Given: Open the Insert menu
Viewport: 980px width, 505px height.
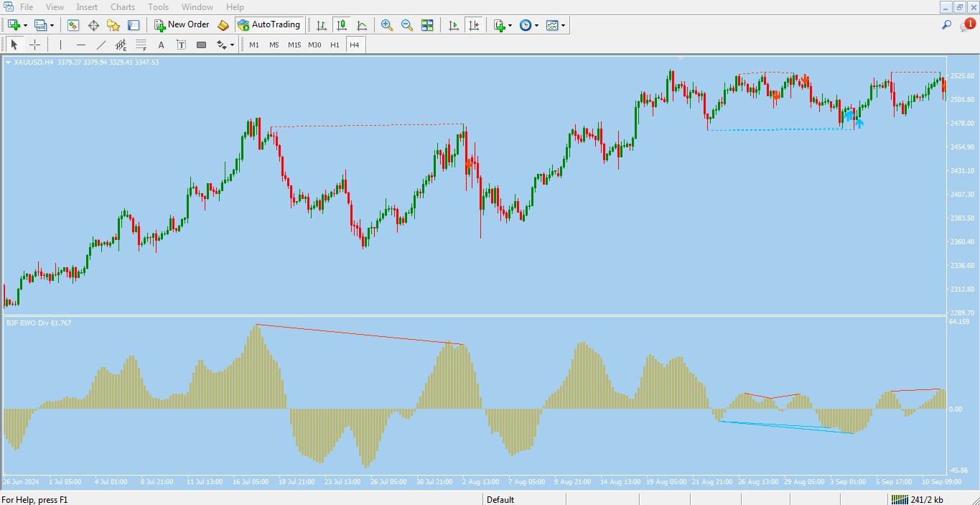Looking at the screenshot, I should tap(86, 6).
